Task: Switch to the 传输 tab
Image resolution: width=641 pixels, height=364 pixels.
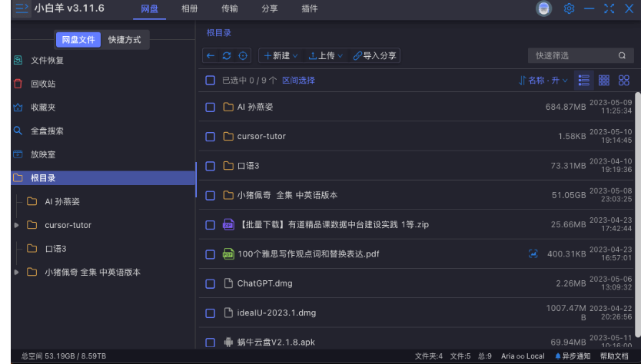Action: point(229,8)
